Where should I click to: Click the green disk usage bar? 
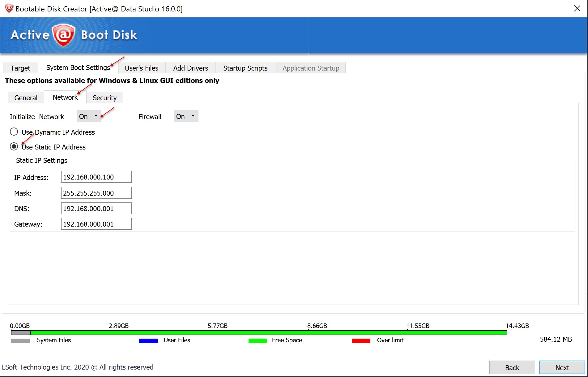268,333
